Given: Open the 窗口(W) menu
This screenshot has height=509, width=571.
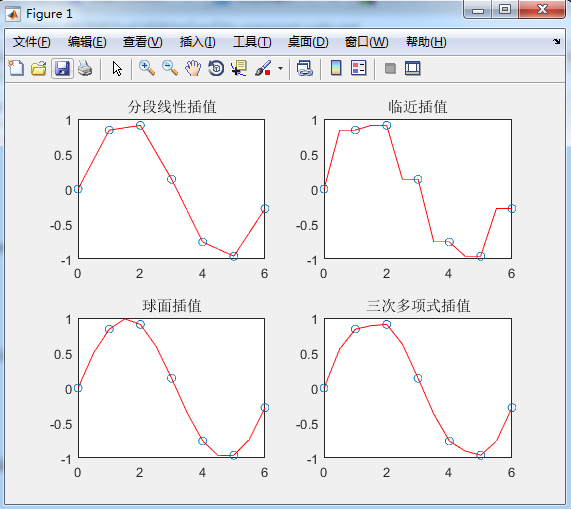Looking at the screenshot, I should point(367,42).
